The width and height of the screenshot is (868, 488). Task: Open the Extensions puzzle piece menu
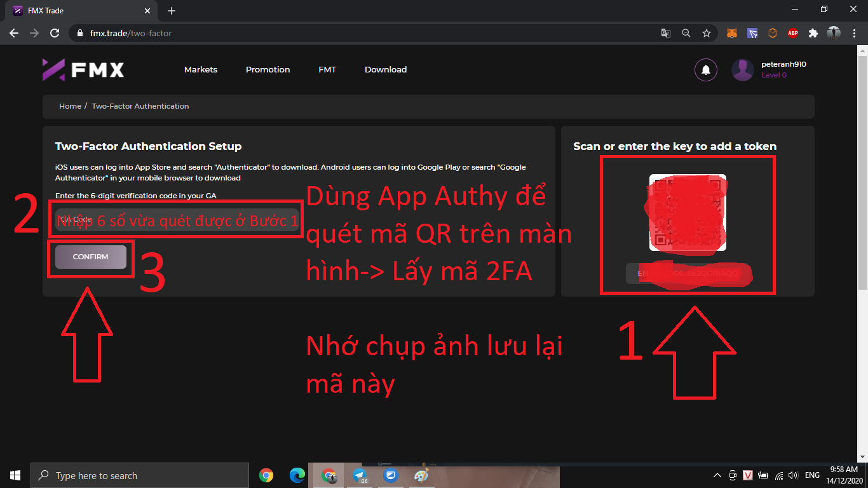813,33
